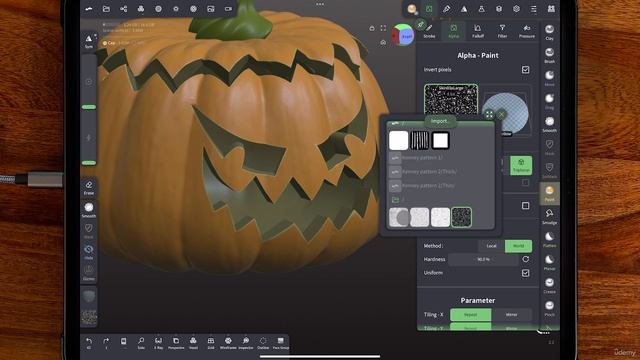Tap the Hide shortcut on the left bar
This screenshot has width=640, height=360.
click(x=89, y=252)
